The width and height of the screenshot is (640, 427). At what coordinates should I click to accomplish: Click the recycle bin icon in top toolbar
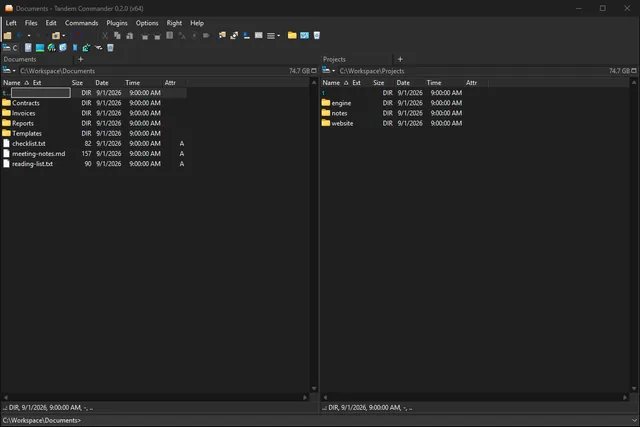point(317,36)
